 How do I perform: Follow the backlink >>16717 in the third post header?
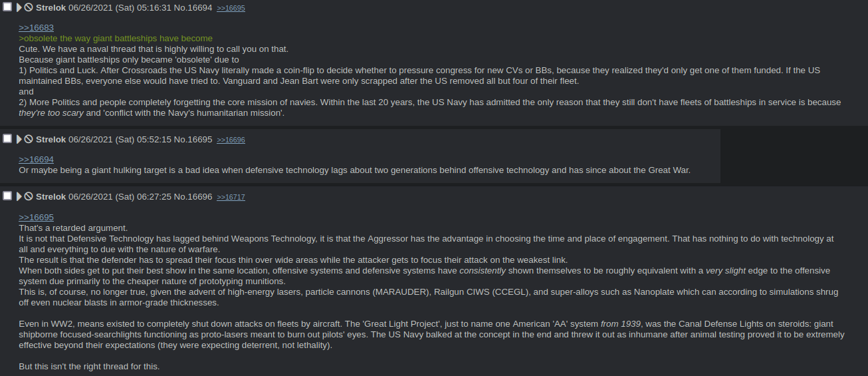pyautogui.click(x=231, y=197)
